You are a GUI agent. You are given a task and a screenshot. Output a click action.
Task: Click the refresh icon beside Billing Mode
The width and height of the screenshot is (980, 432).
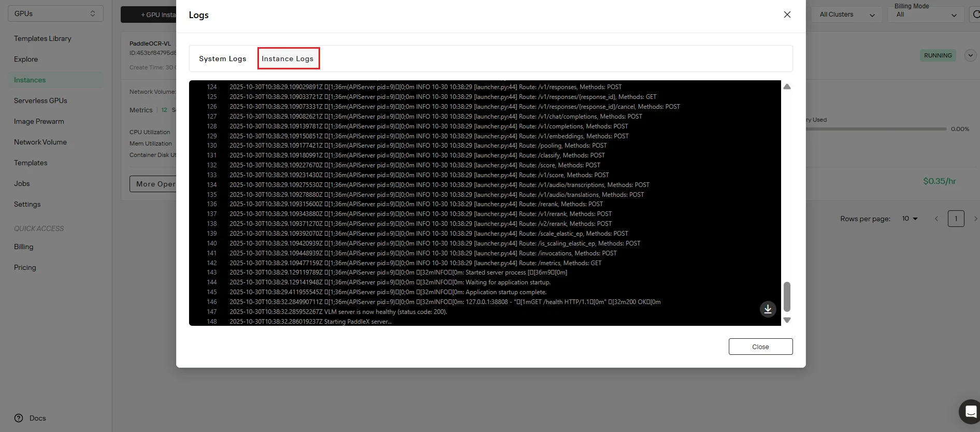point(975,15)
